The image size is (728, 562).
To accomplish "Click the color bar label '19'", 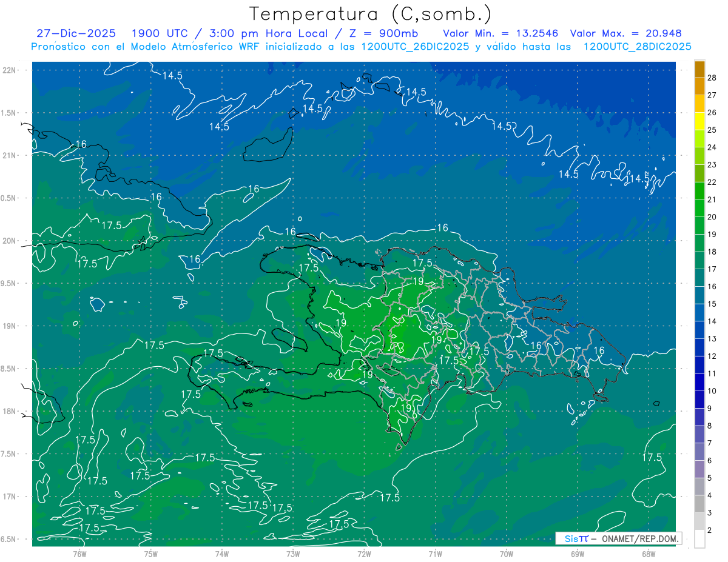I will click(x=712, y=234).
